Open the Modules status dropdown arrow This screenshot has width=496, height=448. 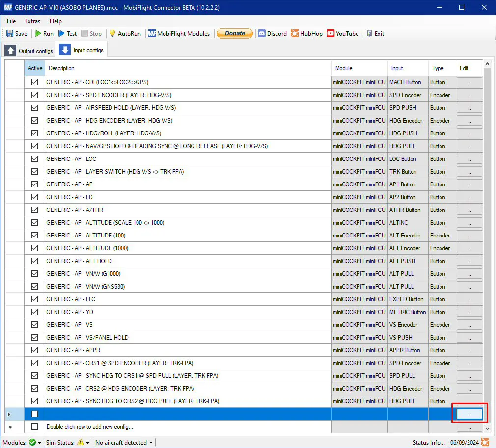(40, 443)
